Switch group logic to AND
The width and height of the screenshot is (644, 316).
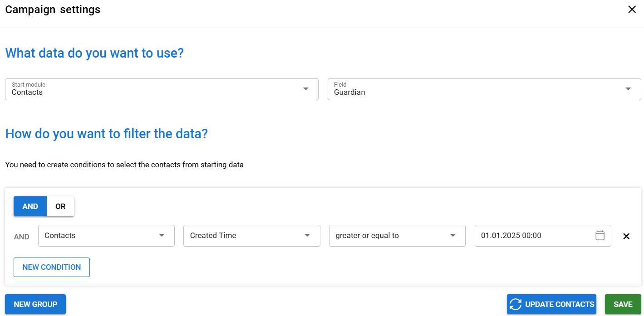pyautogui.click(x=30, y=206)
